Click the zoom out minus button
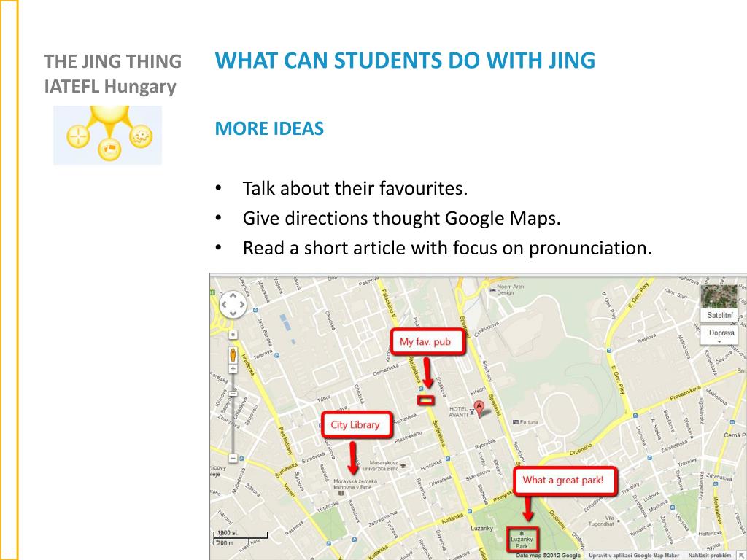 pos(233,458)
